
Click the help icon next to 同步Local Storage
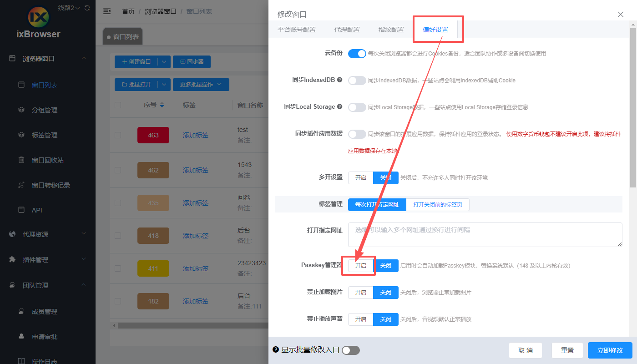(x=339, y=107)
